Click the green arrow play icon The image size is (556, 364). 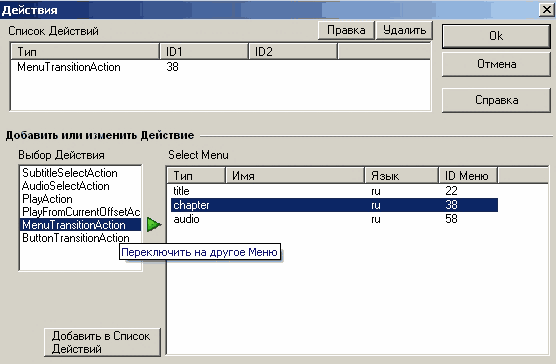click(x=154, y=224)
